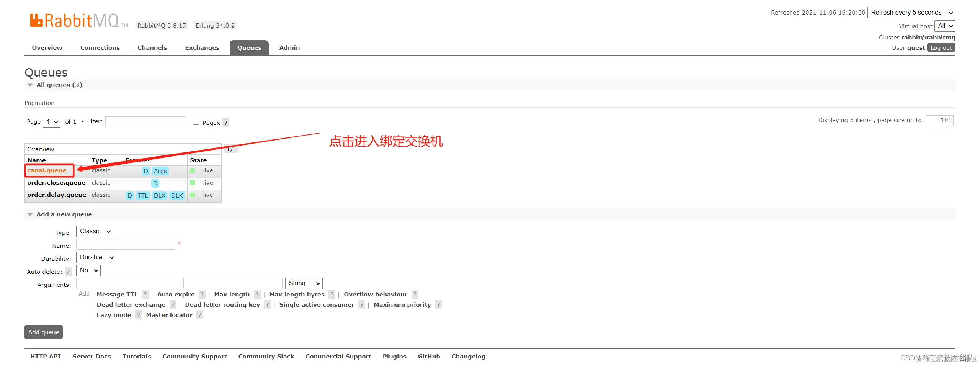The image size is (980, 365).
Task: Open the Community Support link
Action: 194,357
